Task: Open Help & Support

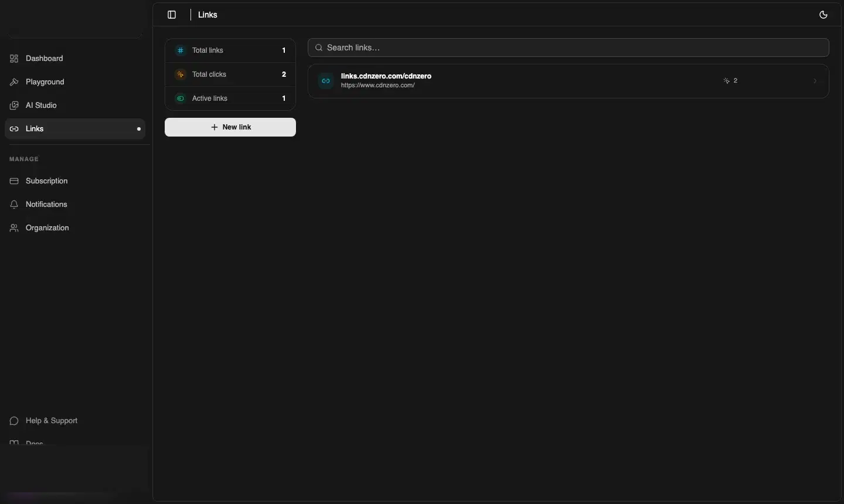Action: (x=75, y=421)
